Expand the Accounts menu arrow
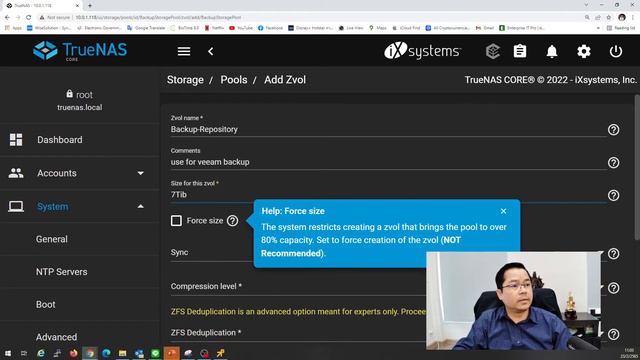The image size is (640, 360). click(140, 173)
